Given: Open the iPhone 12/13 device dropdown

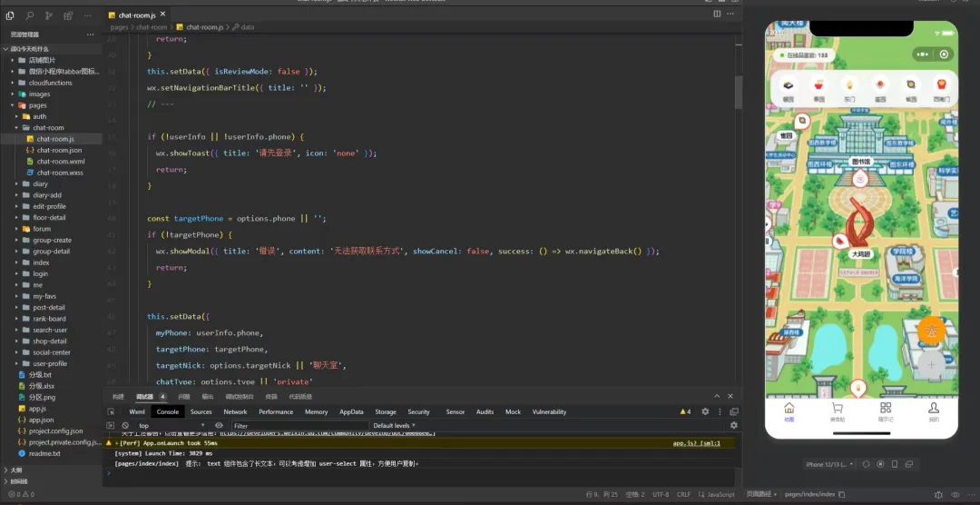Looking at the screenshot, I should click(x=830, y=464).
